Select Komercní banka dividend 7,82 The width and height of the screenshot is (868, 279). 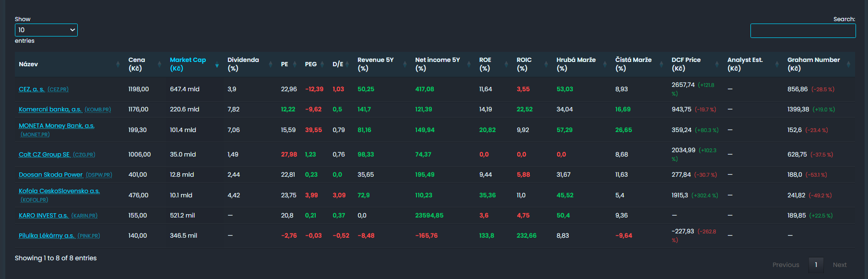coord(233,109)
